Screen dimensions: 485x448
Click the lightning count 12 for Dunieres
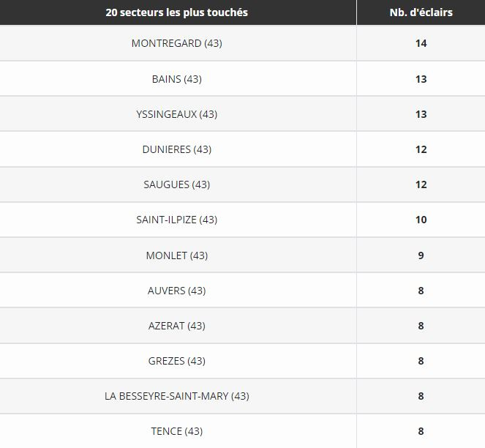click(421, 149)
